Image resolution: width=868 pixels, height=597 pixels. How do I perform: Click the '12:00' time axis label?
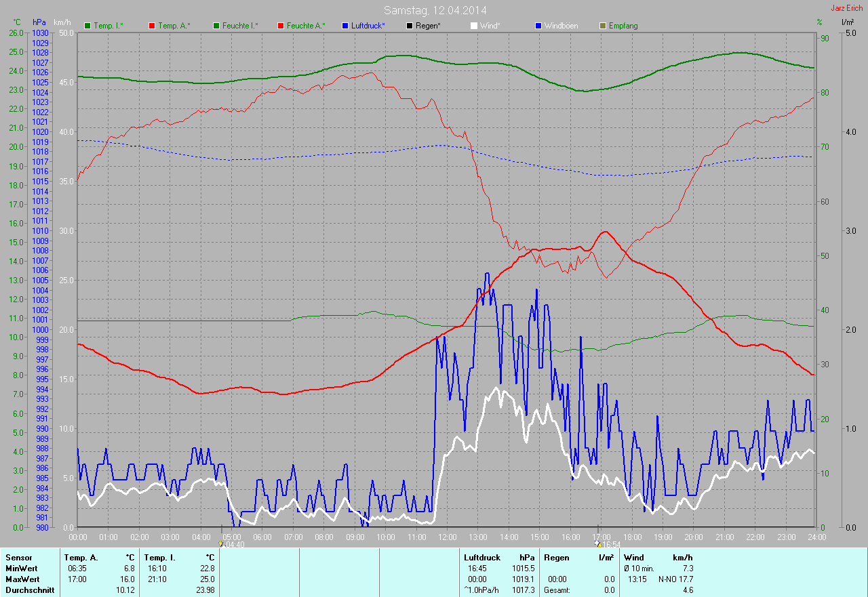click(446, 537)
